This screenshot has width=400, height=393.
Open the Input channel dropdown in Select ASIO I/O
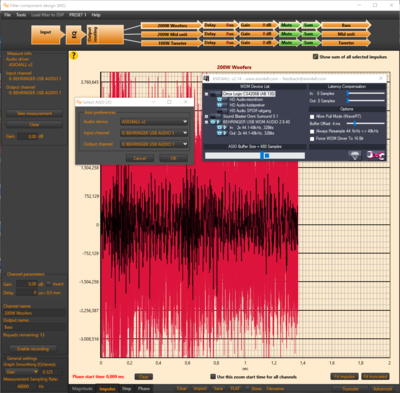154,133
